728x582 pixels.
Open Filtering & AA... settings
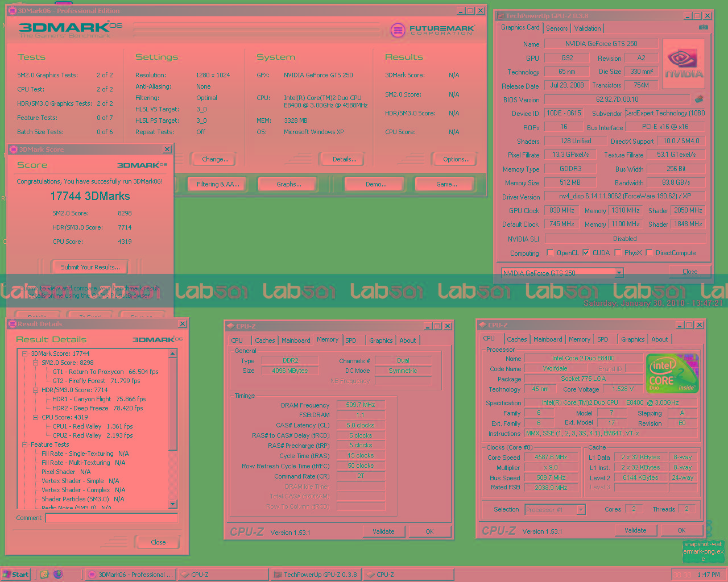click(218, 184)
